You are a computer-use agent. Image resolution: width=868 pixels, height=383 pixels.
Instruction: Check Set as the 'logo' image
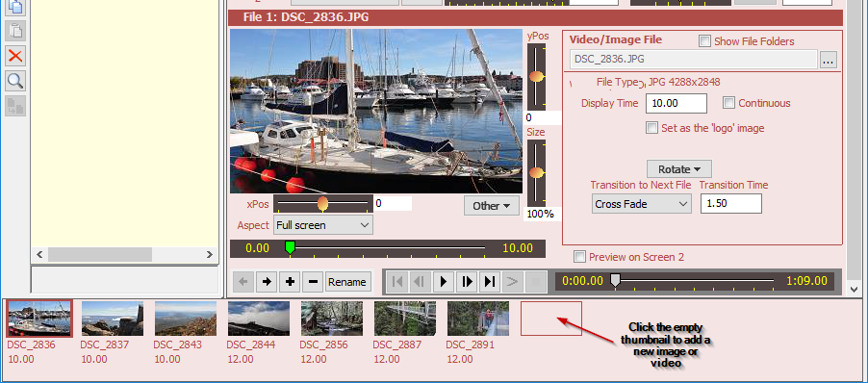(x=652, y=128)
